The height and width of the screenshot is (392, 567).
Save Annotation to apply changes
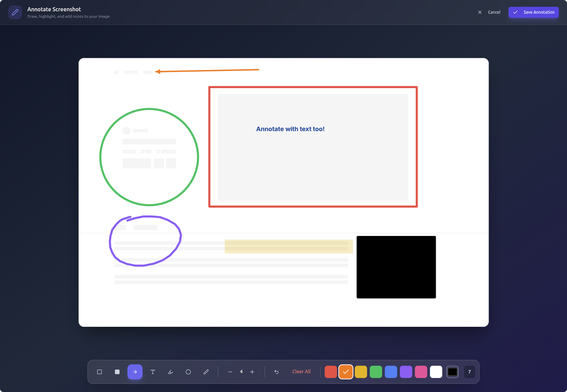coord(533,12)
